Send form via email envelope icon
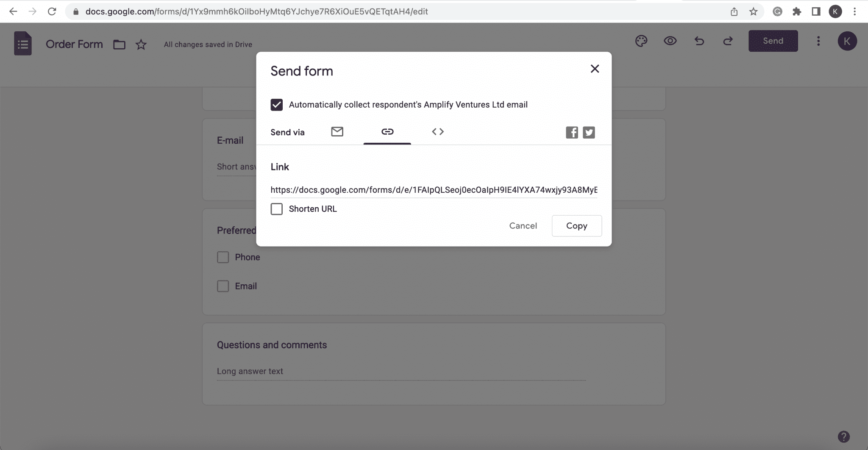This screenshot has height=450, width=868. 337,132
